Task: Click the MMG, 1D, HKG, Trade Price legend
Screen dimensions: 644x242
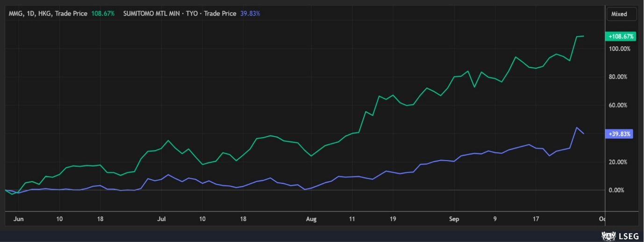Action: (48, 14)
